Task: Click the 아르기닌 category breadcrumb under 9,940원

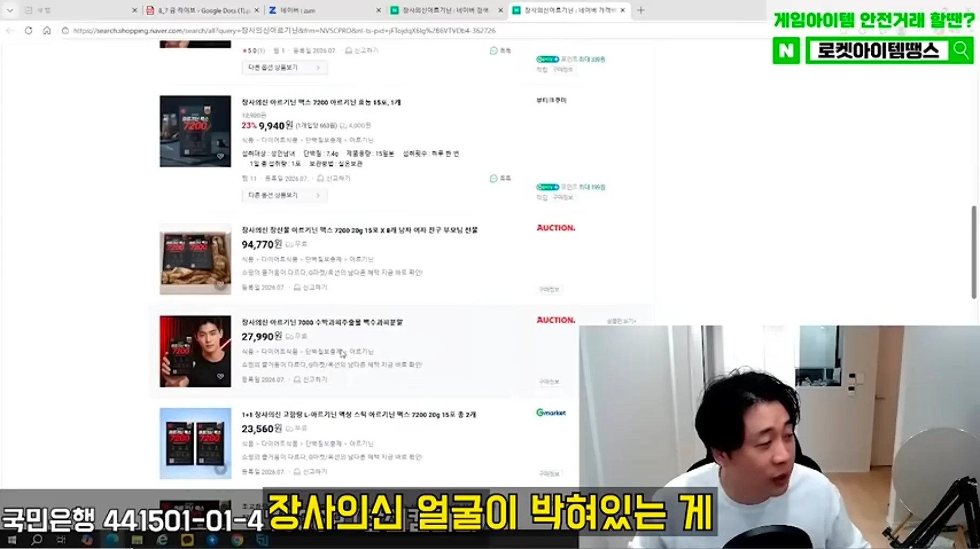Action: pyautogui.click(x=361, y=140)
